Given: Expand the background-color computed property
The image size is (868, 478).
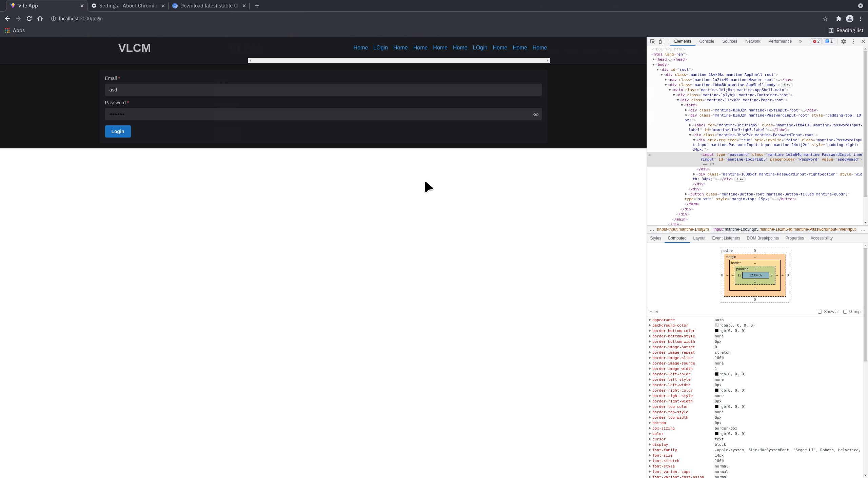Looking at the screenshot, I should click(x=650, y=325).
